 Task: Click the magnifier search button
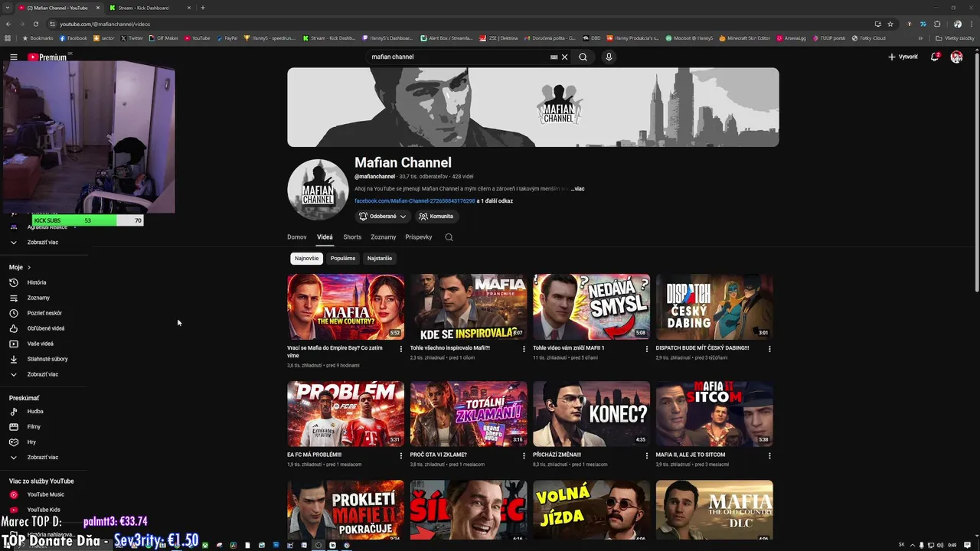[x=583, y=57]
